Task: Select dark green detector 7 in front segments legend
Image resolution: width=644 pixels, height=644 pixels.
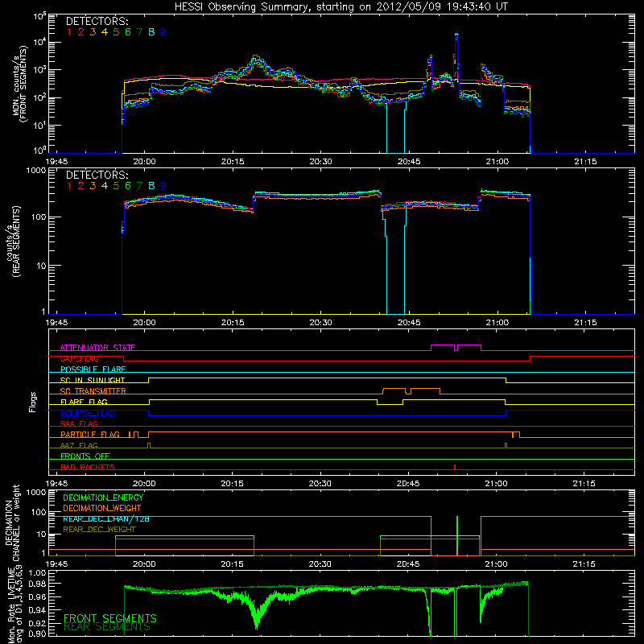Action: click(x=139, y=32)
